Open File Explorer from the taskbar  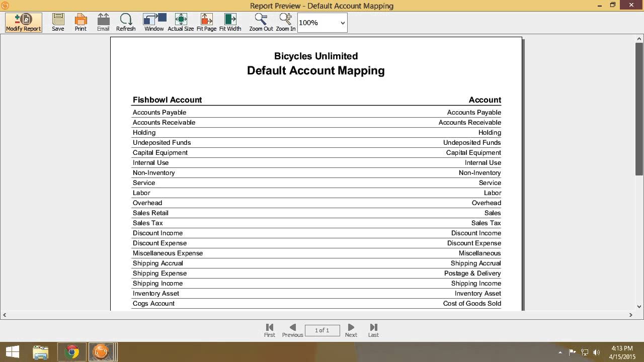(x=41, y=352)
